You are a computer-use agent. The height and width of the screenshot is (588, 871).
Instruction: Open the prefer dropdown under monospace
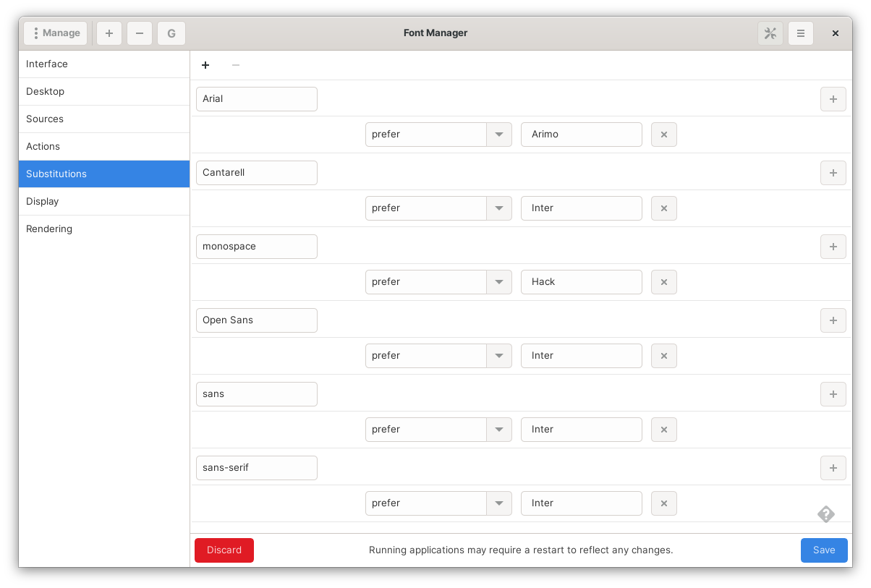499,281
